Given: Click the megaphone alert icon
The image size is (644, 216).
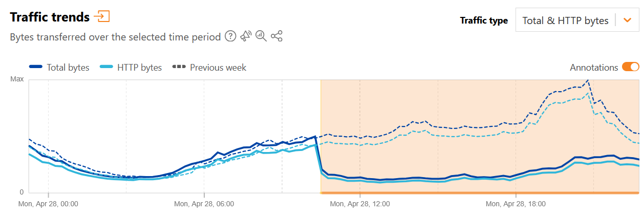Looking at the screenshot, I should (246, 36).
